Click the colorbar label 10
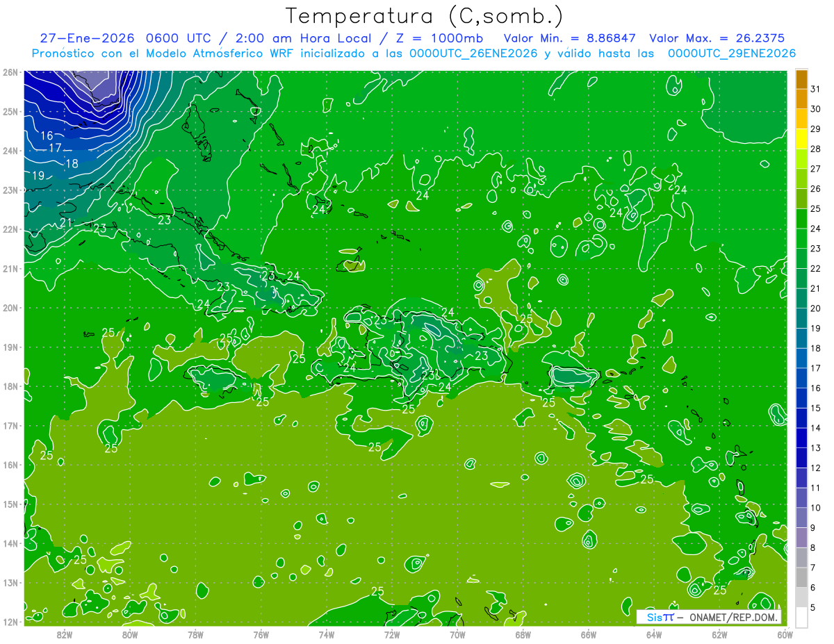The image size is (834, 644). coord(815,509)
